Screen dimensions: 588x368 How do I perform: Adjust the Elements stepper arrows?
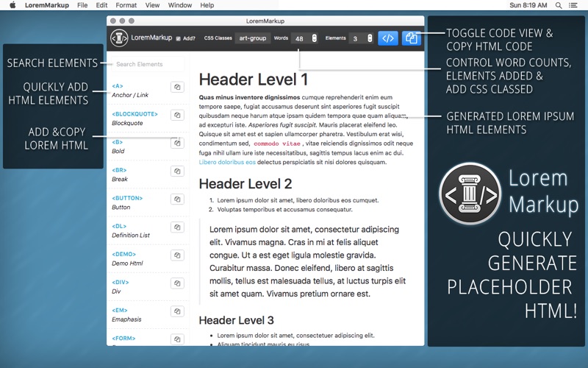370,38
